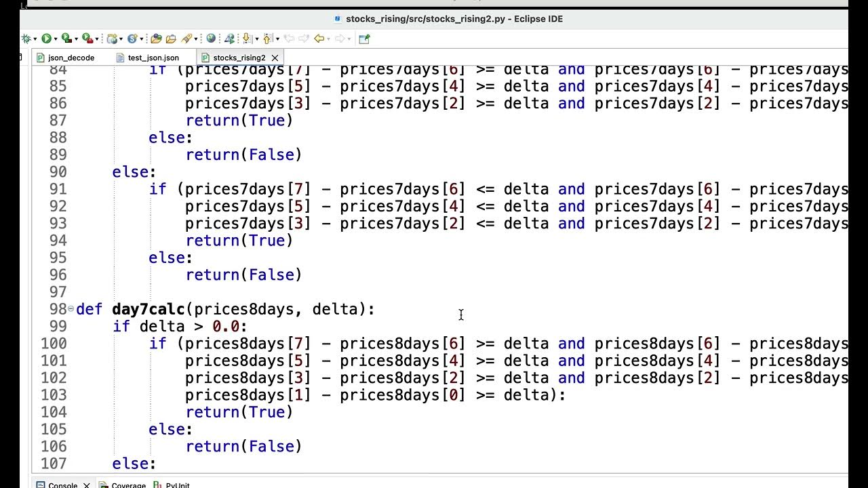Click 'return(True)' on line 94
Screen dimensions: 868x488
tap(239, 241)
